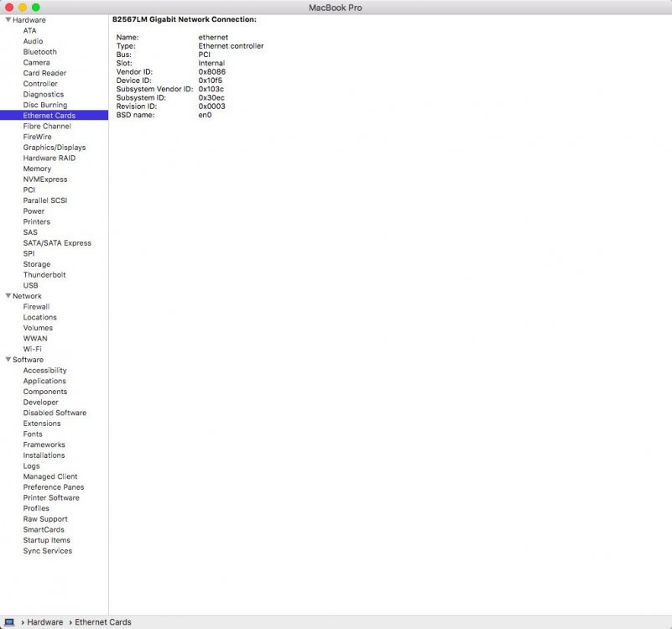Select SmartCards under Software
Screen dimensions: 672x629
pos(44,529)
